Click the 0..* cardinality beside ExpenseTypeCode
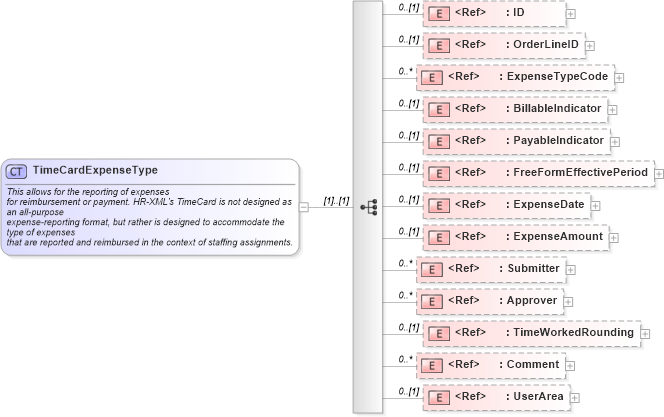 point(405,71)
